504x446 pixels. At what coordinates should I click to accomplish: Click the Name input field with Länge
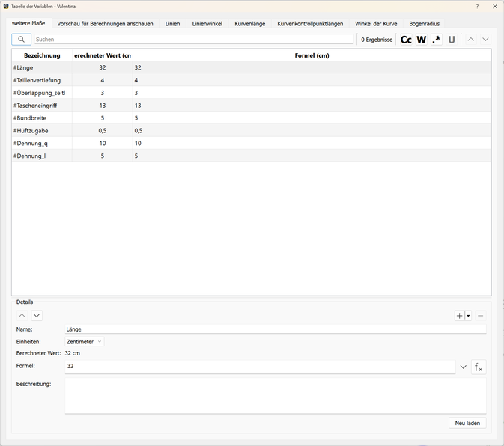coord(276,329)
